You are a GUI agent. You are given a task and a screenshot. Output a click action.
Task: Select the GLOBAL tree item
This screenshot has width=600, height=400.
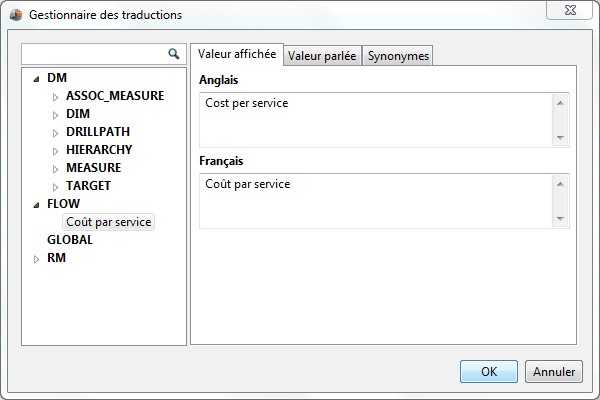tap(69, 240)
